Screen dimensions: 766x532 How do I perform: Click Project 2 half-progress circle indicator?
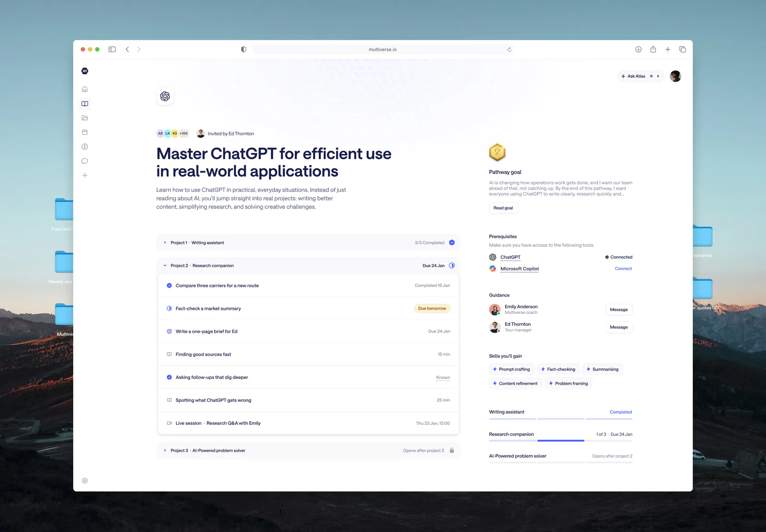coord(451,266)
